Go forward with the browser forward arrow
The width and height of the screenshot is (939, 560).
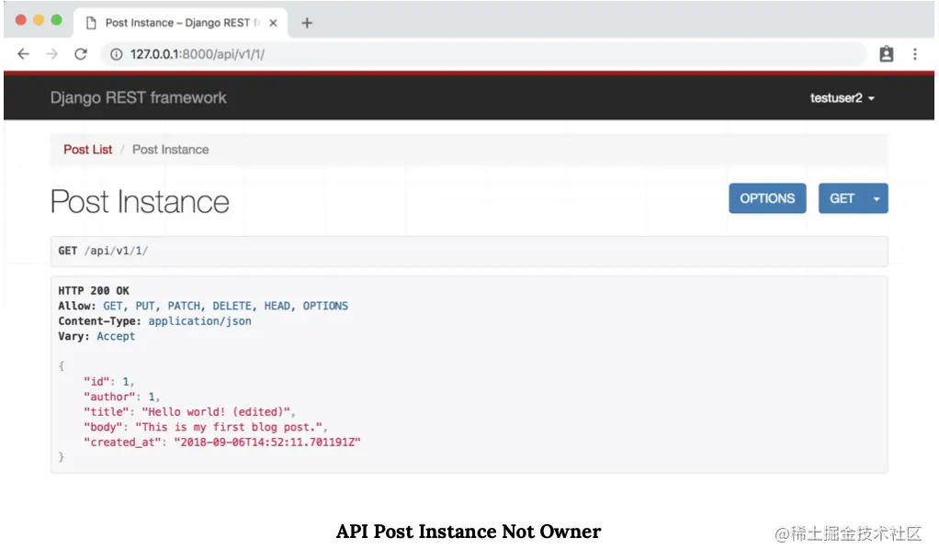52,54
